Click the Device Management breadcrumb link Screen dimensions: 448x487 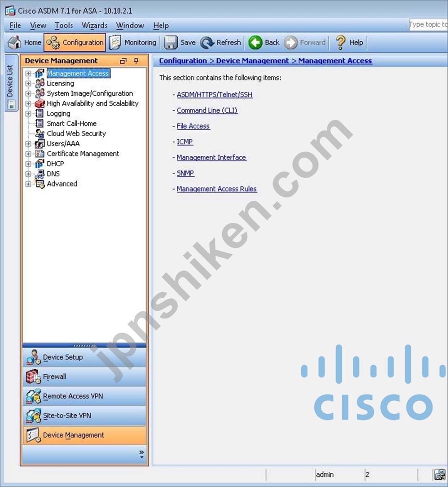click(x=253, y=61)
